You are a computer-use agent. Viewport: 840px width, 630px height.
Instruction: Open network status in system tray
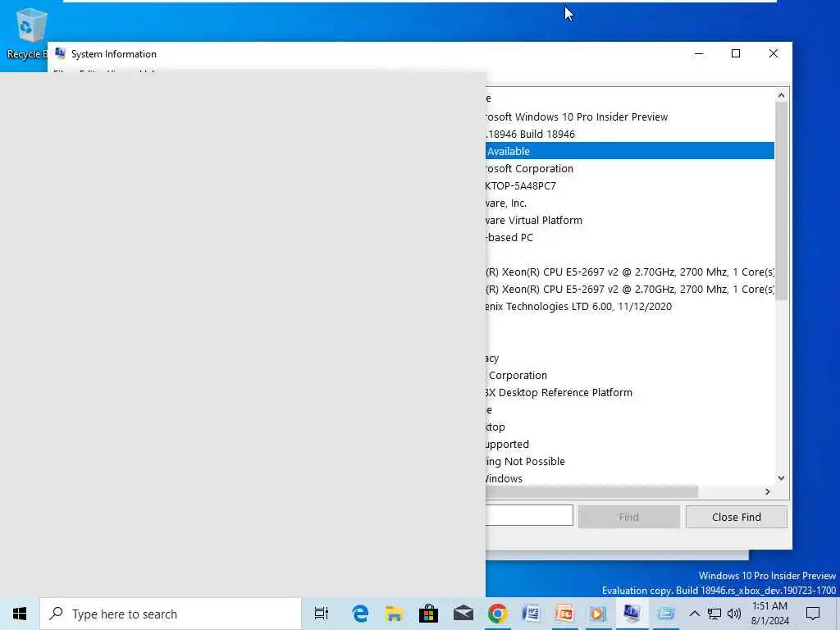714,614
